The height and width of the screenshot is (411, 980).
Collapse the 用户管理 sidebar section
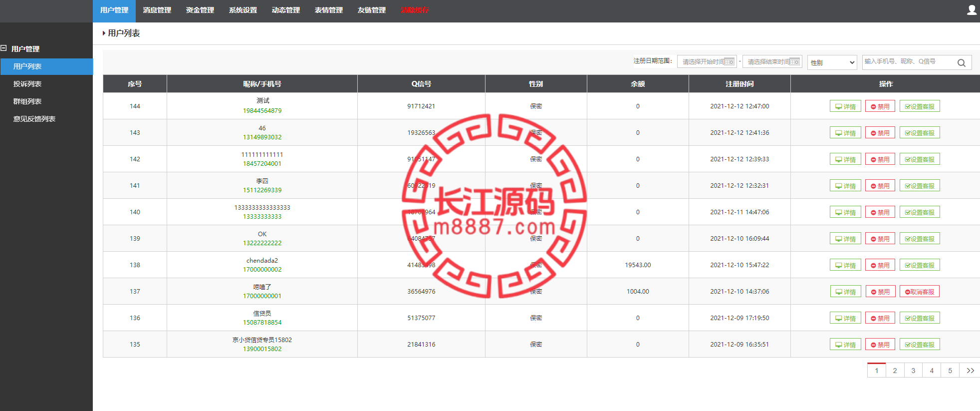(3, 48)
